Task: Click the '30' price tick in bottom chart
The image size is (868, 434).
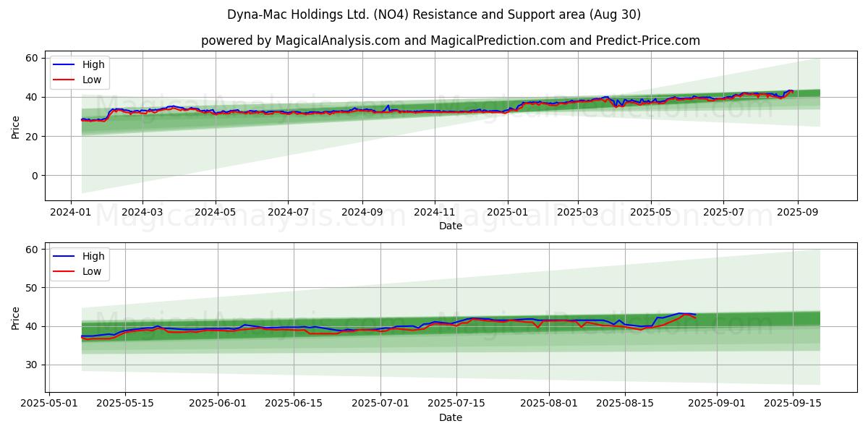Action: (x=33, y=365)
